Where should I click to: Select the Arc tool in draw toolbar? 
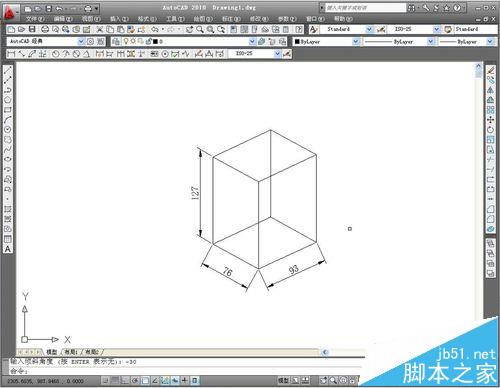[x=8, y=120]
